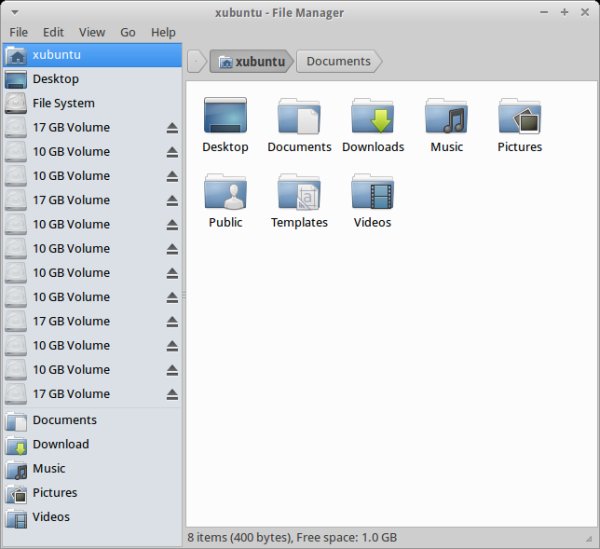Click the 'Downloads' folder name label

tap(373, 147)
